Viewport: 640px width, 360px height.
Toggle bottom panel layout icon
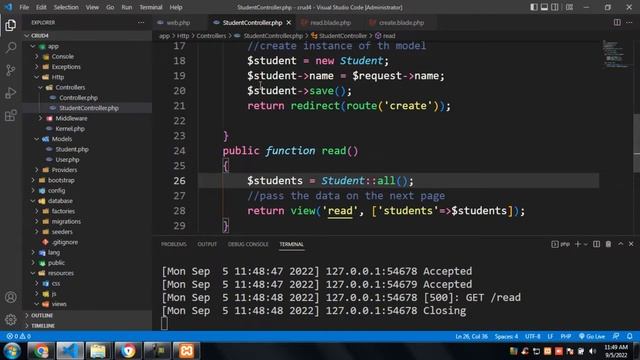click(x=544, y=7)
